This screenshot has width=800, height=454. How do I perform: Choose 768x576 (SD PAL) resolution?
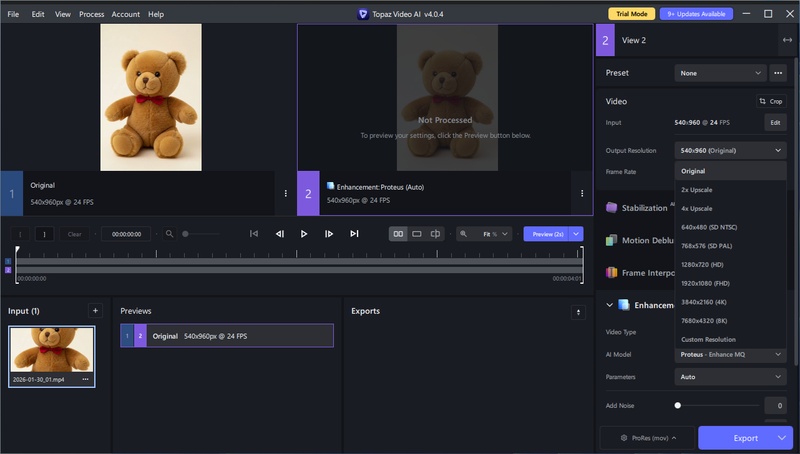point(731,246)
